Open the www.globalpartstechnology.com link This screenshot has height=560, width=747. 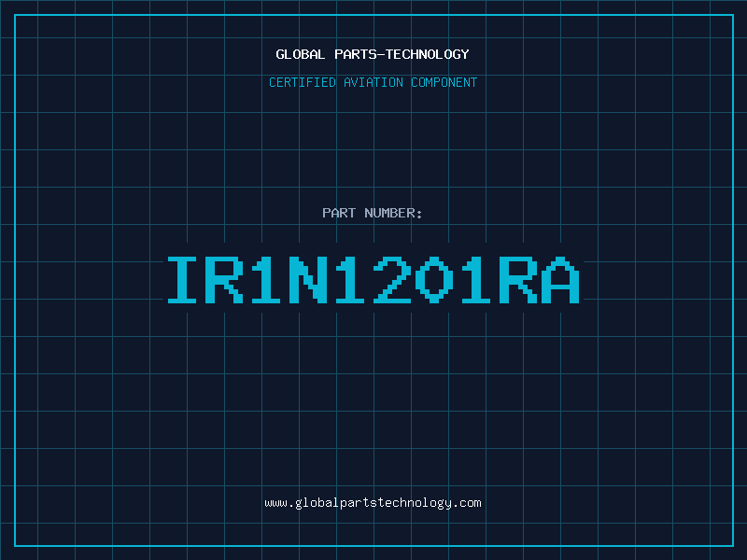[x=373, y=503]
